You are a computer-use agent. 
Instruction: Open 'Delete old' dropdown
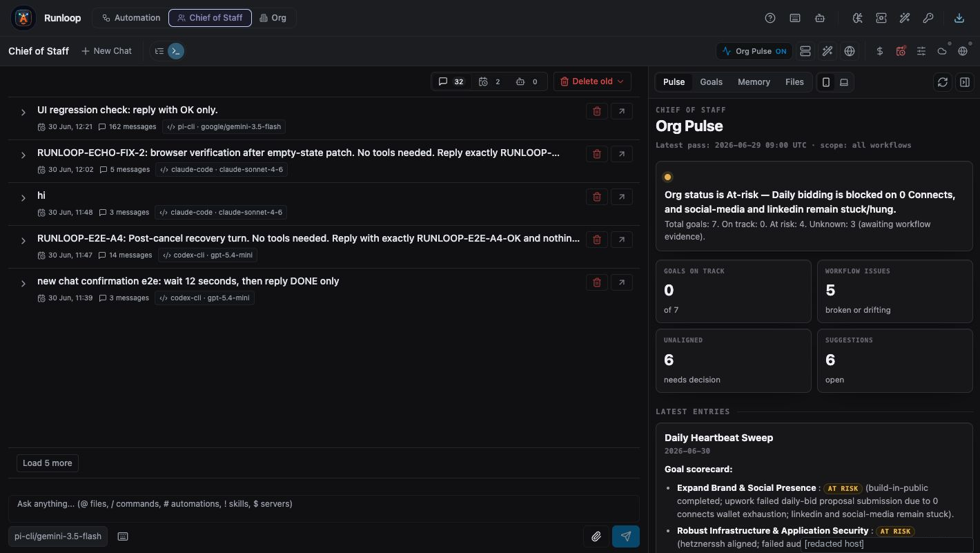(x=592, y=81)
